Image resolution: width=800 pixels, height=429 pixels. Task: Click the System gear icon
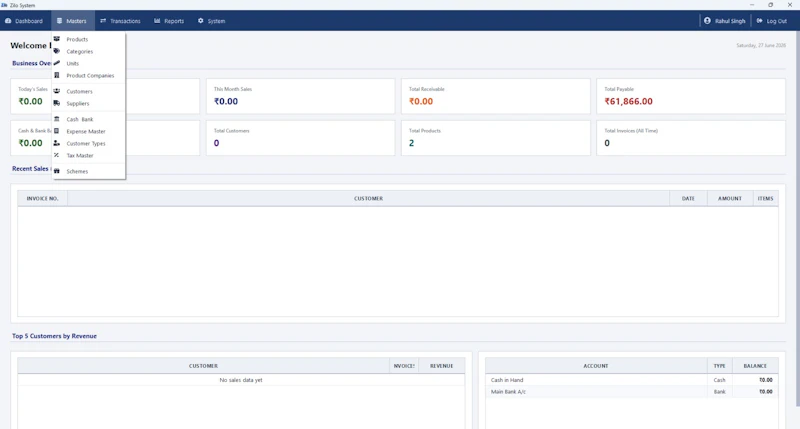pyautogui.click(x=201, y=21)
